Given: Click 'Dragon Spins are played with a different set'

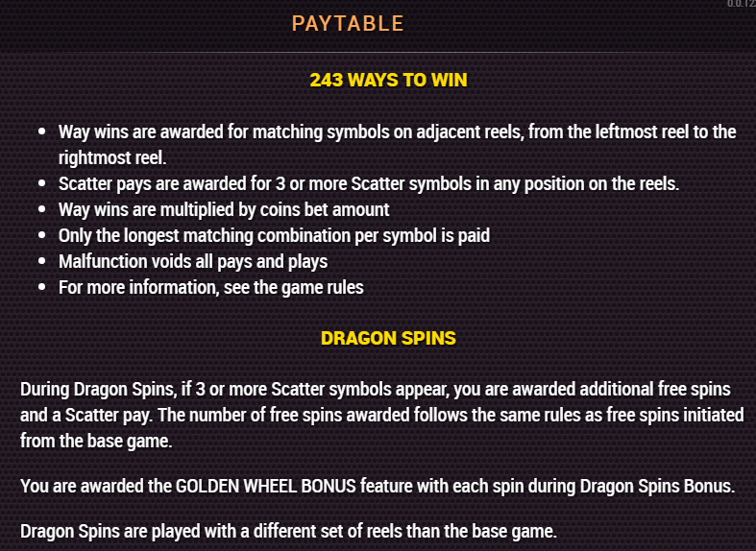Looking at the screenshot, I should (181, 532).
